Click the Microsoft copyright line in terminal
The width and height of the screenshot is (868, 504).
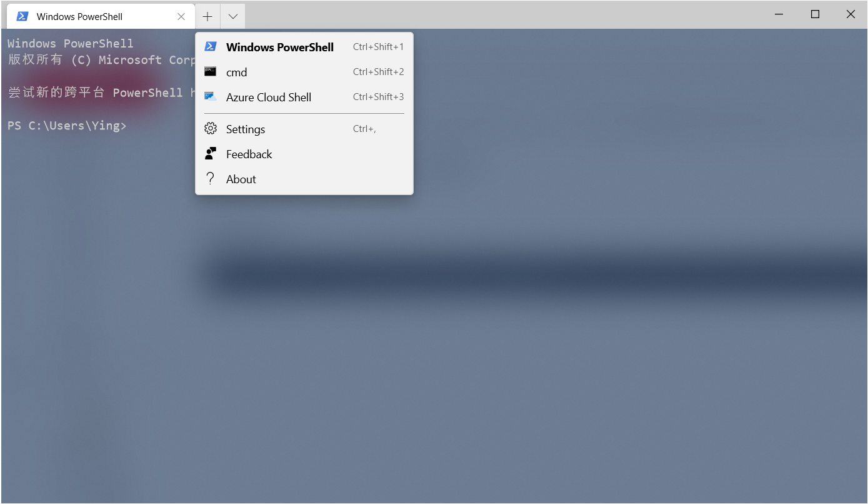click(102, 60)
